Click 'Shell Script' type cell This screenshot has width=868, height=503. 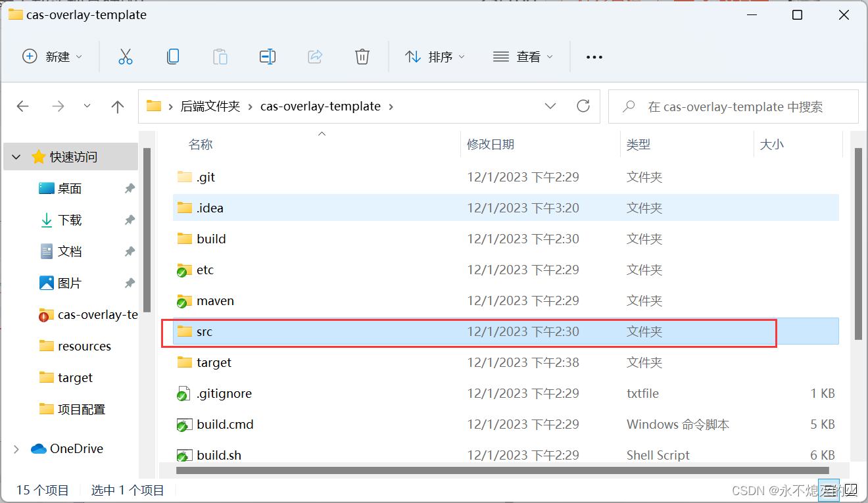click(x=658, y=455)
